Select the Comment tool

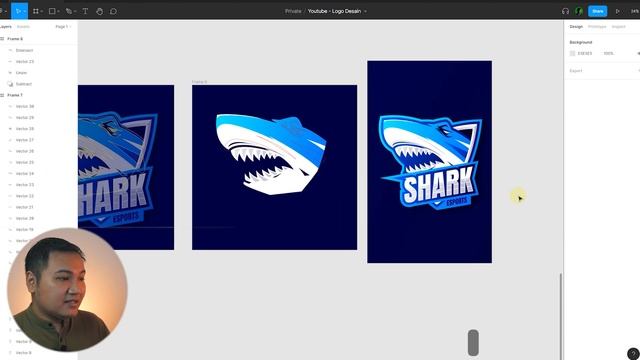click(113, 11)
